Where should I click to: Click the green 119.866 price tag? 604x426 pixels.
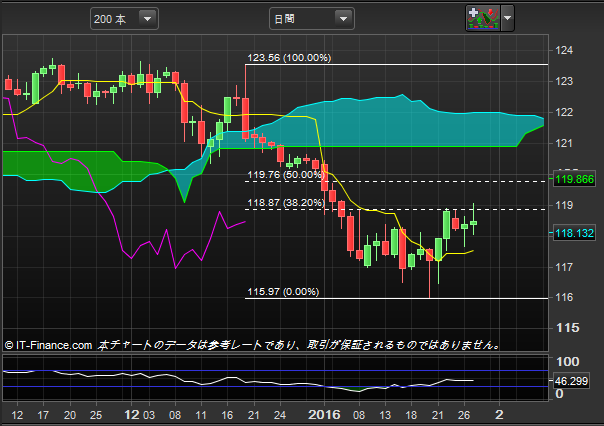(x=574, y=179)
